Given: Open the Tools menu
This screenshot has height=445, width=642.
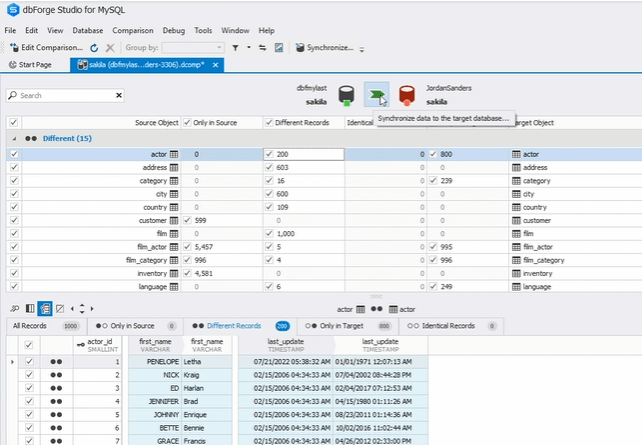Looking at the screenshot, I should (x=203, y=31).
